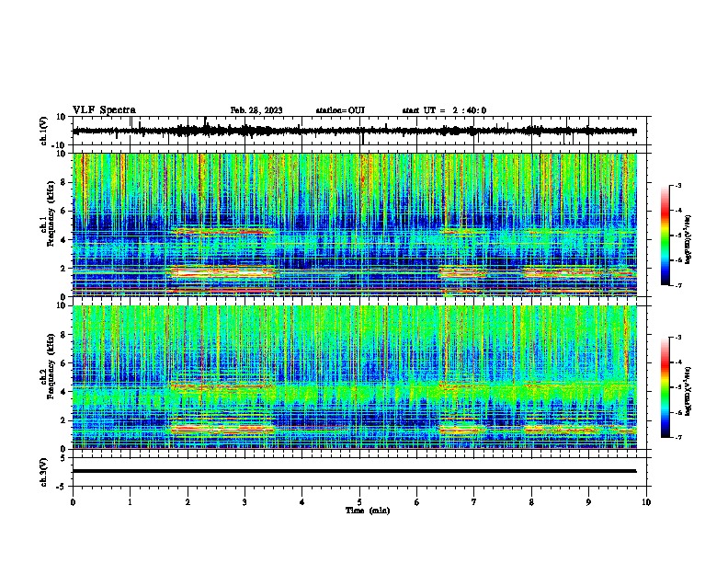Click the time axis tick label "9"
The image size is (728, 563).
click(588, 502)
